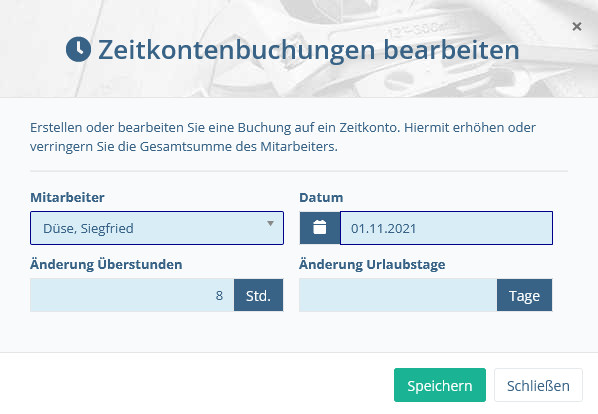Focus the empty Änderung Urlaubstage field
Screen dimensions: 598x414
(x=398, y=295)
